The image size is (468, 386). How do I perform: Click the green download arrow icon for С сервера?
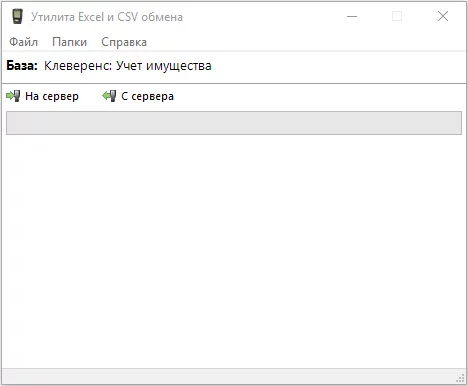pos(109,96)
